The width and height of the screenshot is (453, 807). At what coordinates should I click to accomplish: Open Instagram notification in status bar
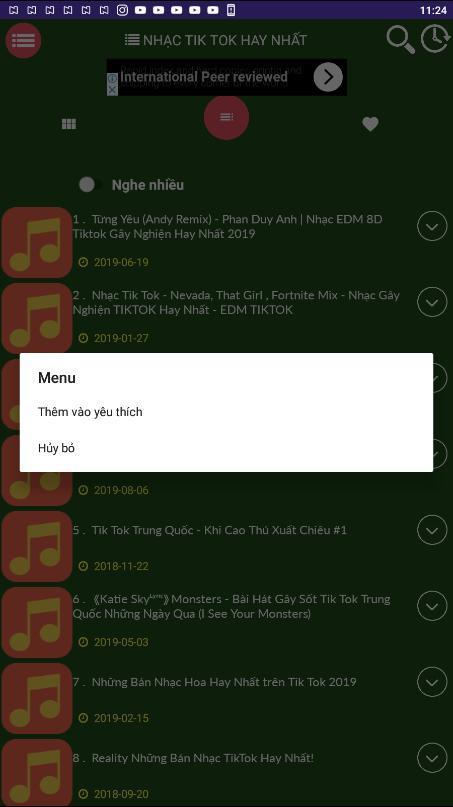tap(122, 10)
